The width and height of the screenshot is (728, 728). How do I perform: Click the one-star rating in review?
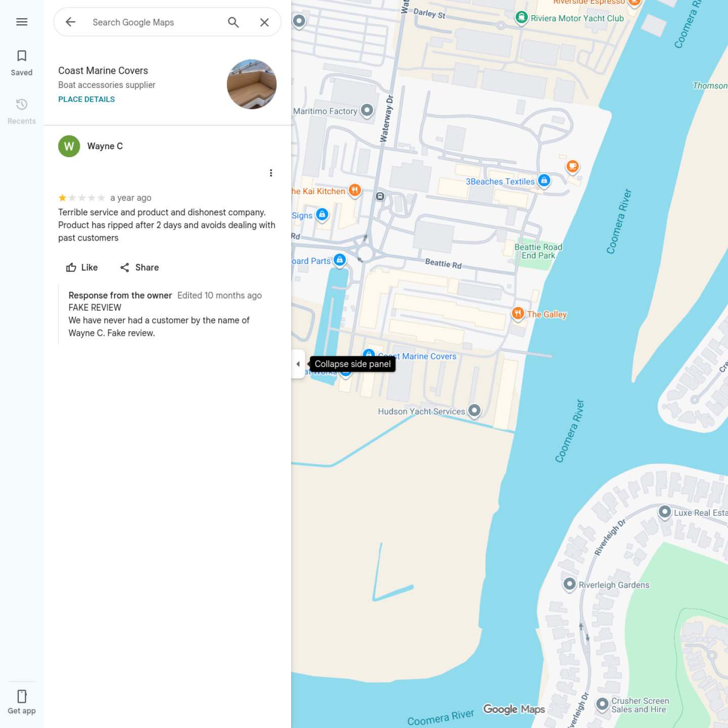[81, 198]
